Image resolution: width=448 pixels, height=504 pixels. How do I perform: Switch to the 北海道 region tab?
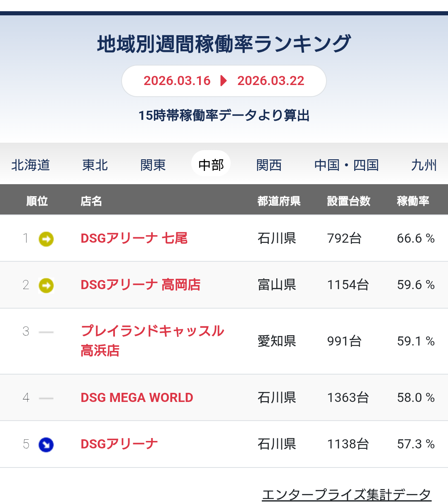pos(31,165)
